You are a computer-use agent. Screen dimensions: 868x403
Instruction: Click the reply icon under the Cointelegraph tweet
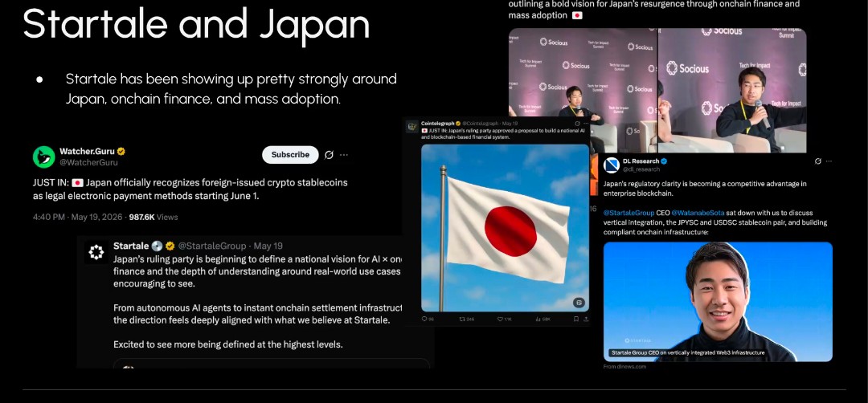(x=424, y=319)
